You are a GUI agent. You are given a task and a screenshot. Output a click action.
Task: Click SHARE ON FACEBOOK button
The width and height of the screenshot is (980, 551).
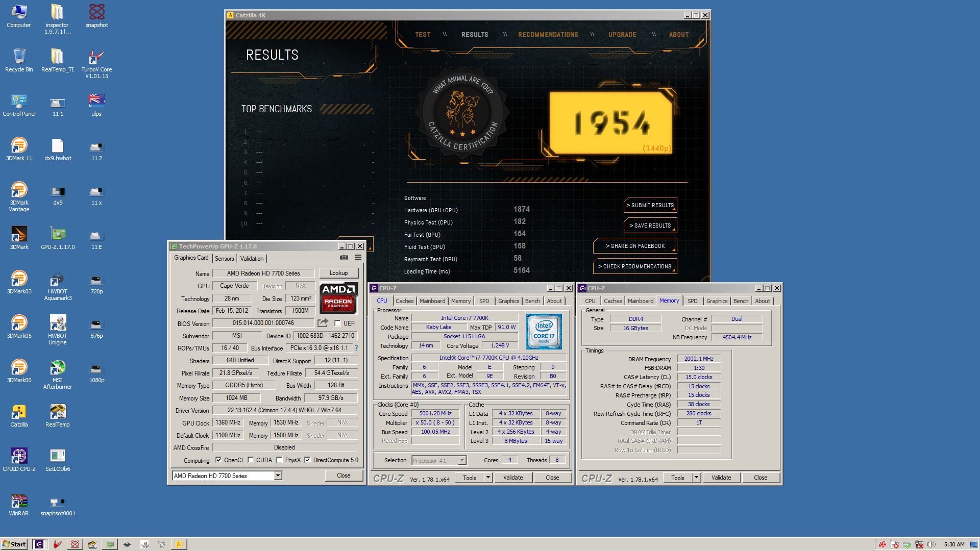click(x=635, y=246)
